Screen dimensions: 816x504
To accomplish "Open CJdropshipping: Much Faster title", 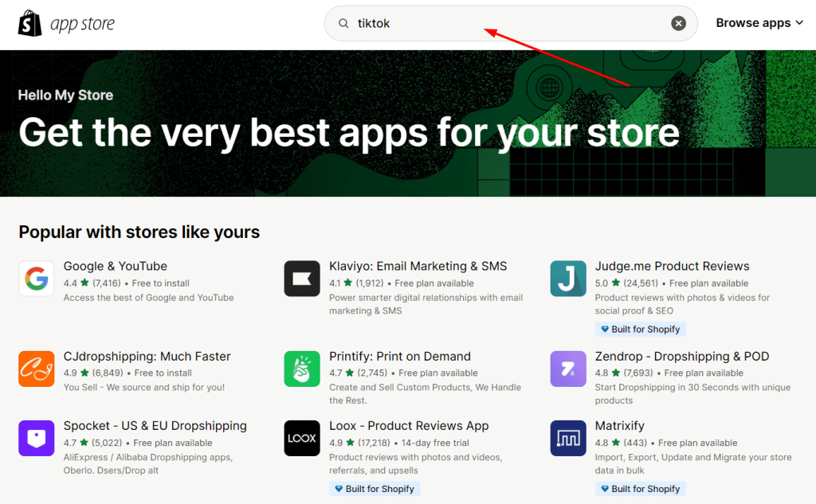I will [x=147, y=356].
